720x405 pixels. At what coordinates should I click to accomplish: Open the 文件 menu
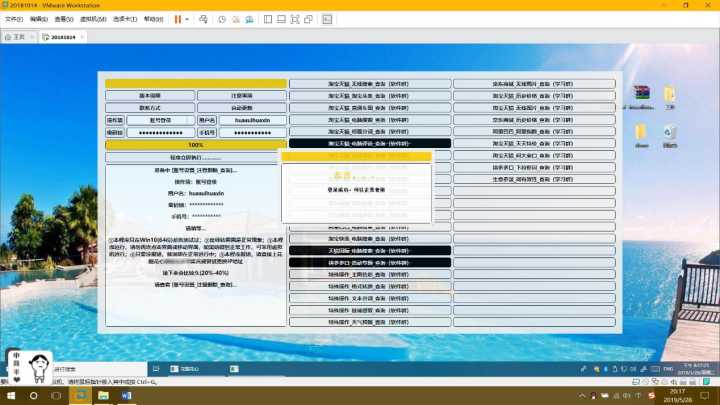(x=12, y=19)
